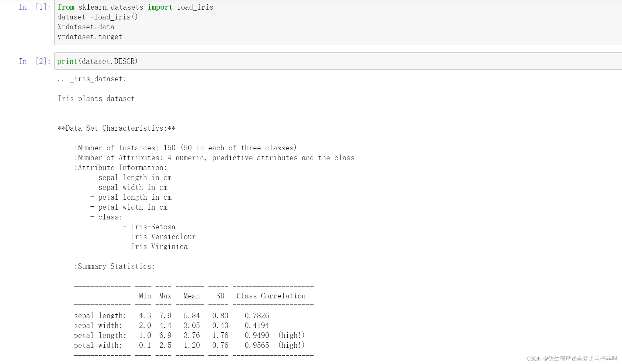Click '(high!)' in the petal length row

[291, 336]
